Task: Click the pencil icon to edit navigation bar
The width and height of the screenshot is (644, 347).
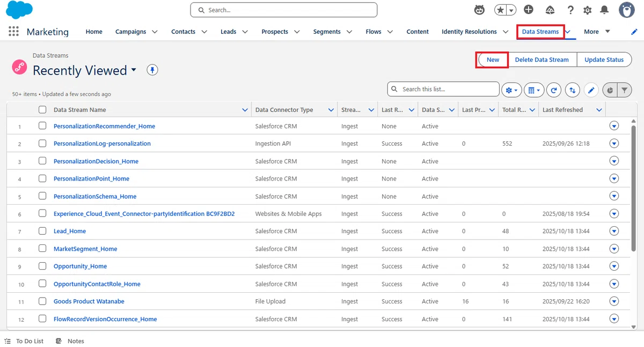Action: (x=634, y=32)
